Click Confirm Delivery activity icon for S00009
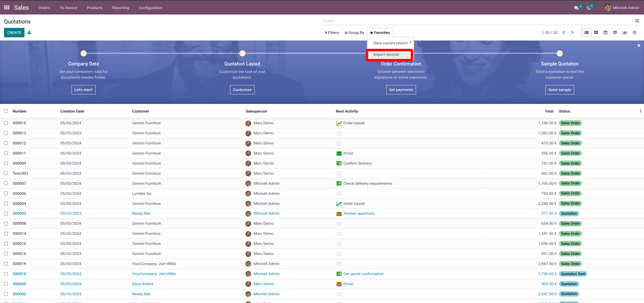Viewport: 644px width, 303px height. (x=339, y=164)
